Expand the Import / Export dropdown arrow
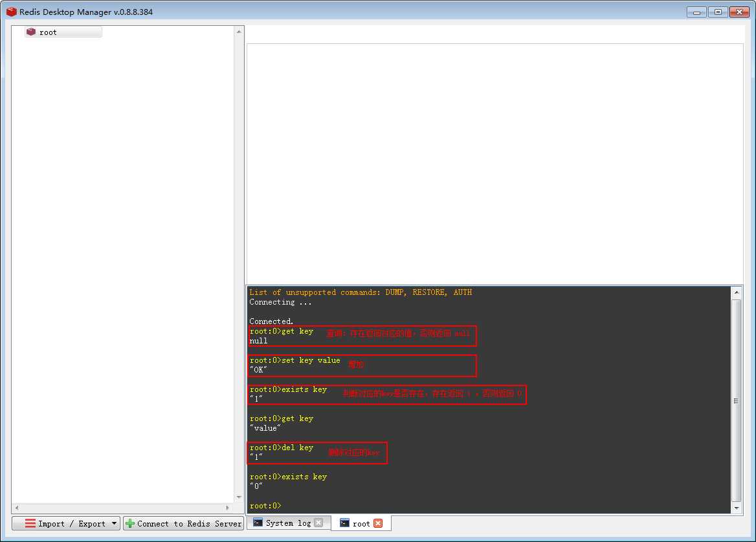756x542 pixels. 115,523
